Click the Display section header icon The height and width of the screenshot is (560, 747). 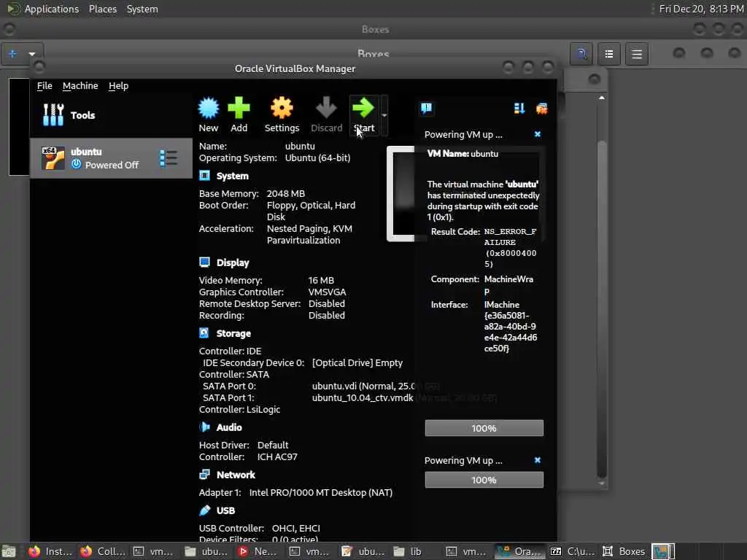(204, 262)
